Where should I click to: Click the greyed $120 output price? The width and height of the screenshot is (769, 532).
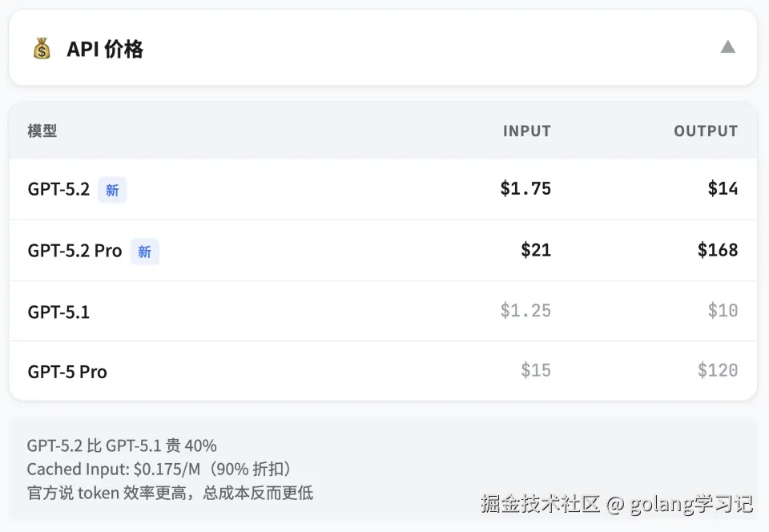coord(717,370)
